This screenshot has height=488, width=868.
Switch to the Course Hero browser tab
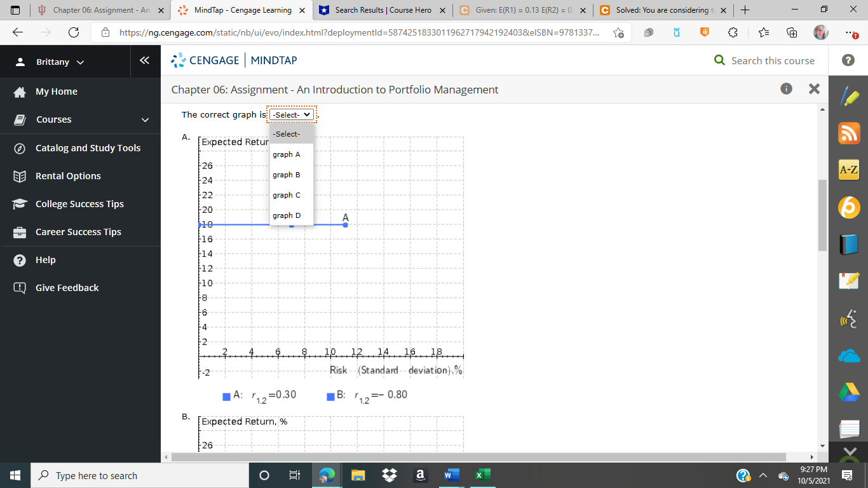coord(382,10)
